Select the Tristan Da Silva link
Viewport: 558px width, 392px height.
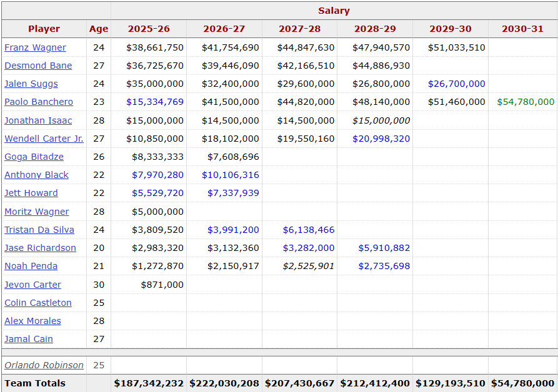click(39, 230)
